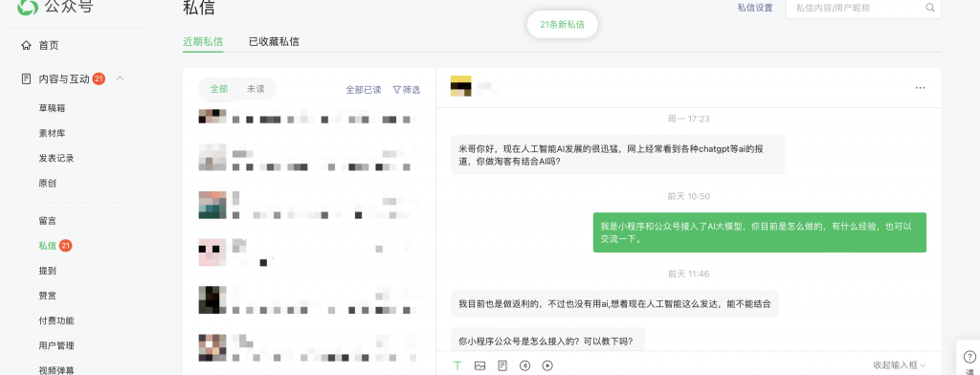The height and width of the screenshot is (375, 980).
Task: Open 留言 in sidebar
Action: pyautogui.click(x=48, y=221)
